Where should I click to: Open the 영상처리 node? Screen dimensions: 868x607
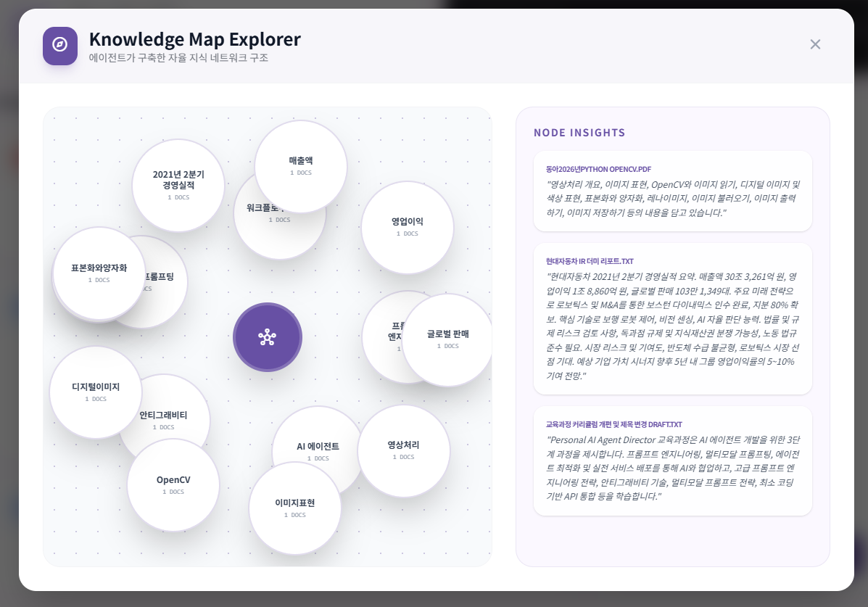pos(403,450)
